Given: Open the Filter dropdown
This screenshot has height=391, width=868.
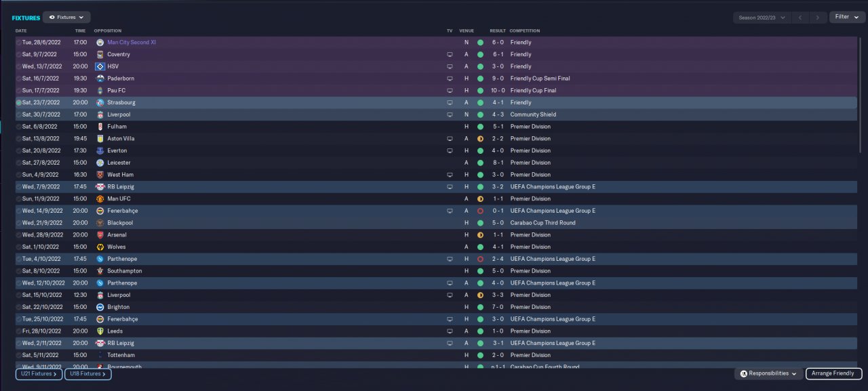Looking at the screenshot, I should click(847, 17).
